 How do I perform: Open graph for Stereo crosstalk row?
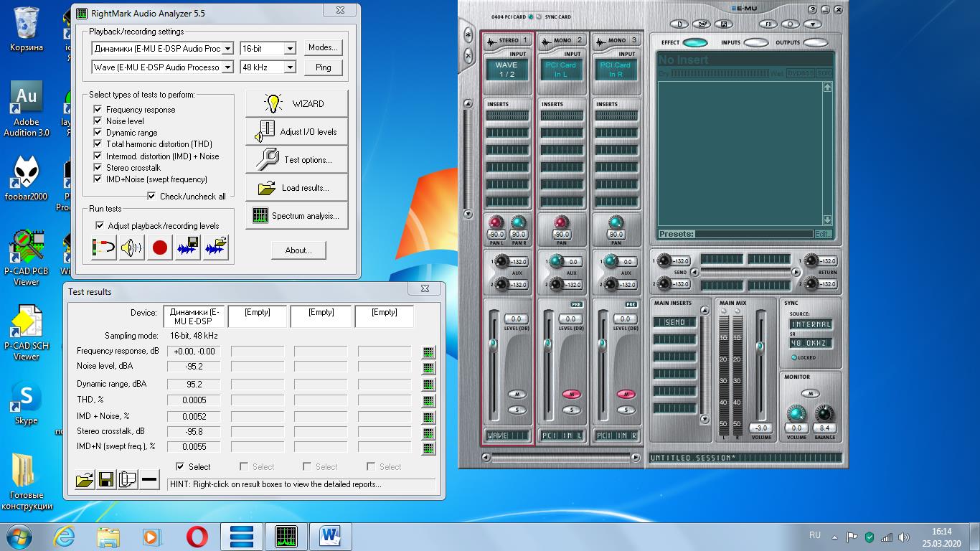pos(428,433)
